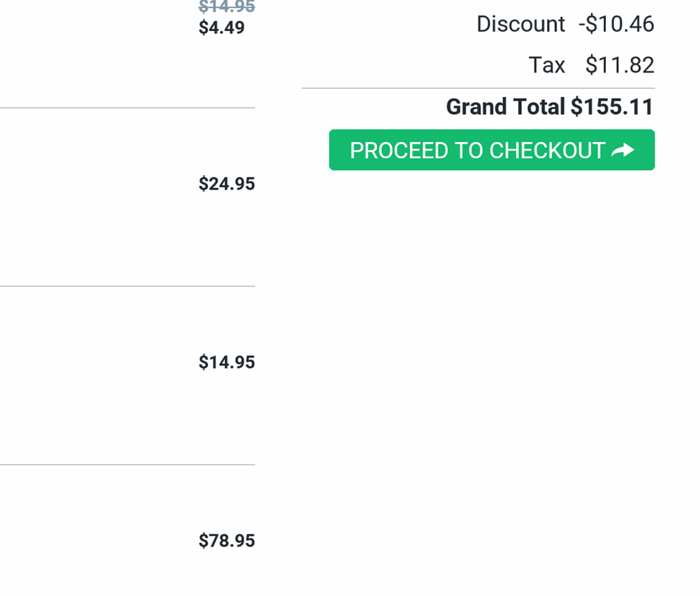Click the divider line above Grand Total

click(x=478, y=88)
